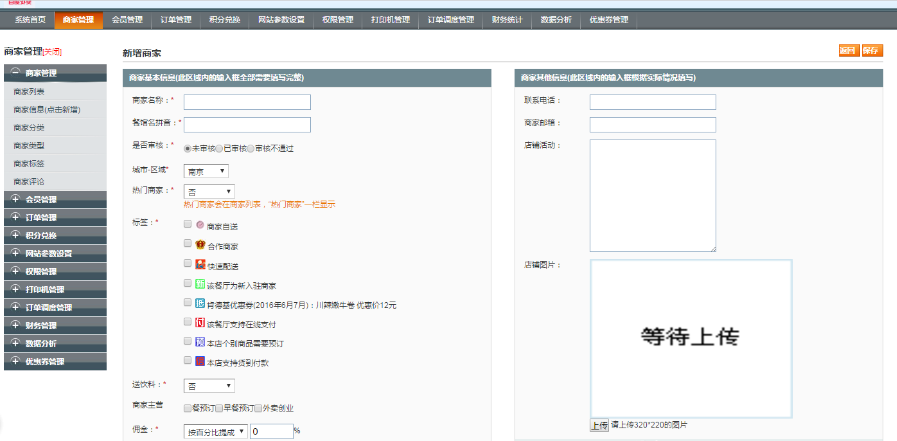Expand 财务管理 sidebar section plus icon
The height and width of the screenshot is (441, 897).
click(15, 325)
